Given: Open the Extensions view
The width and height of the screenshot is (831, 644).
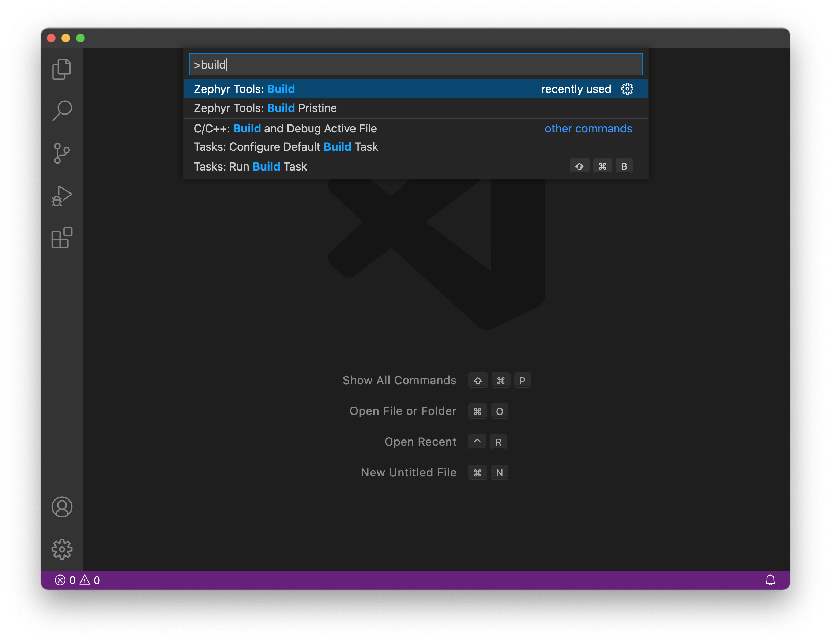Looking at the screenshot, I should pos(62,238).
